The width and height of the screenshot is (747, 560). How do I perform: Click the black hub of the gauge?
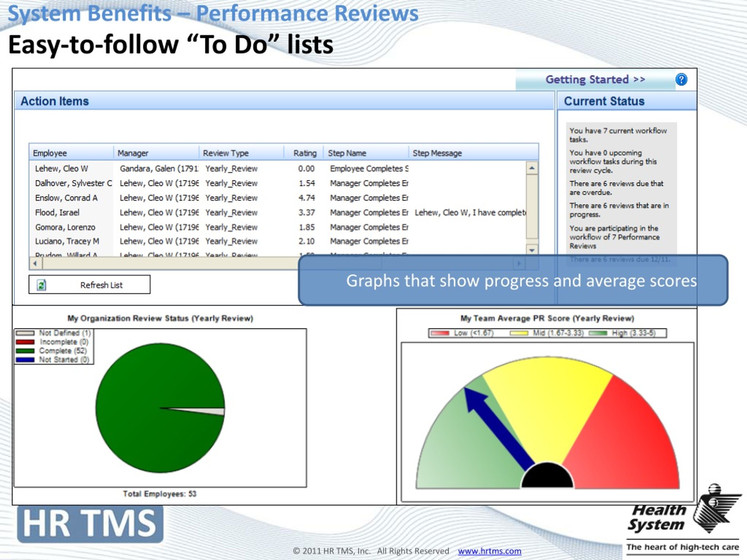pyautogui.click(x=547, y=475)
